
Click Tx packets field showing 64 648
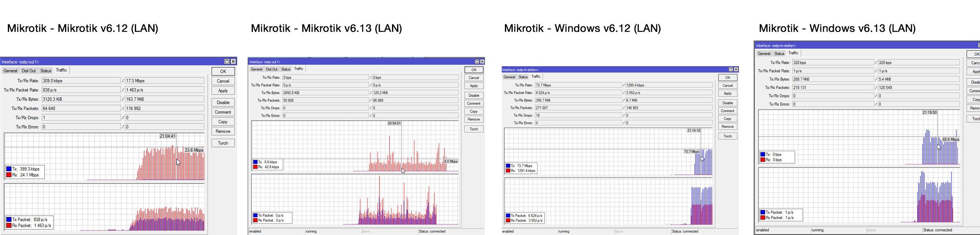pos(81,108)
